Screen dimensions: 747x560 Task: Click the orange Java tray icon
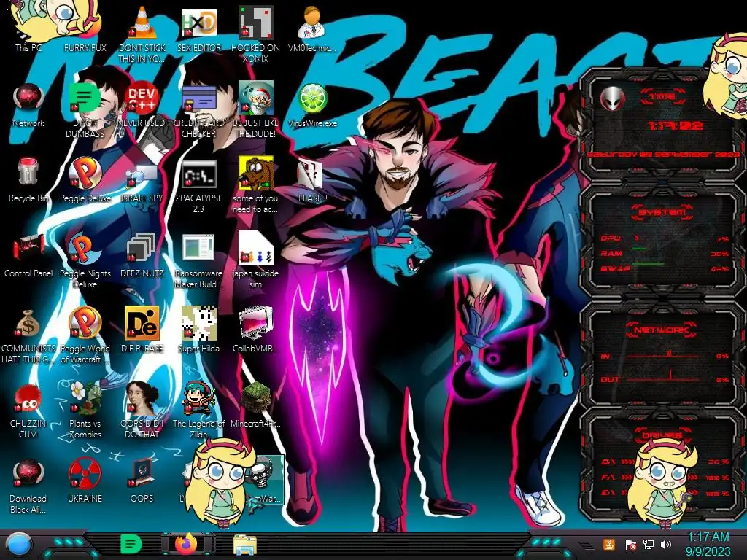coord(609,544)
